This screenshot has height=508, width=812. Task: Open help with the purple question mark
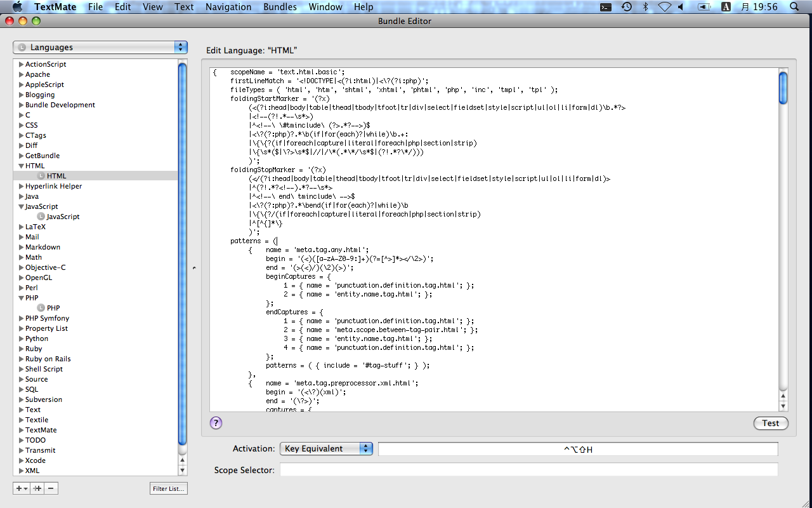tap(216, 423)
